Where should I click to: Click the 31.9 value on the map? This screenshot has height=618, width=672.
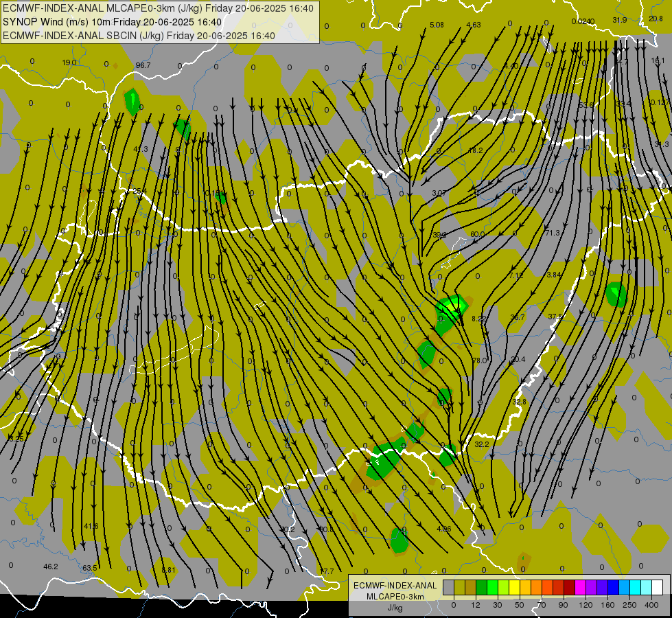coord(620,20)
